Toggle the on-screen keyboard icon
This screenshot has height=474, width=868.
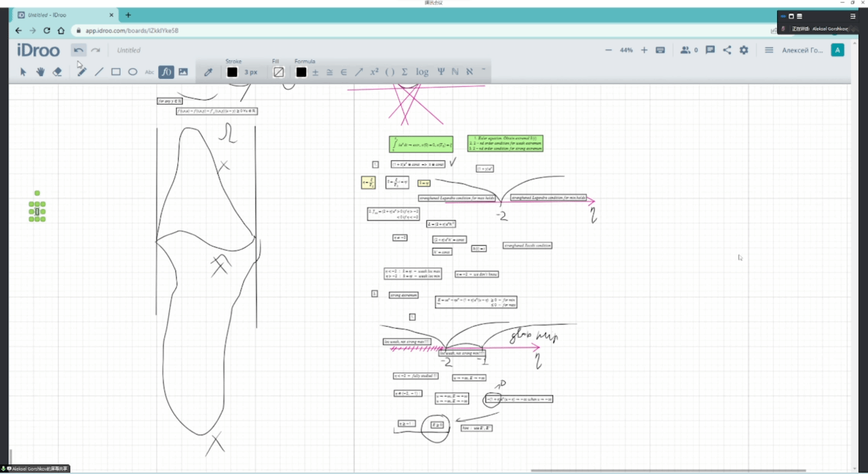click(x=660, y=50)
